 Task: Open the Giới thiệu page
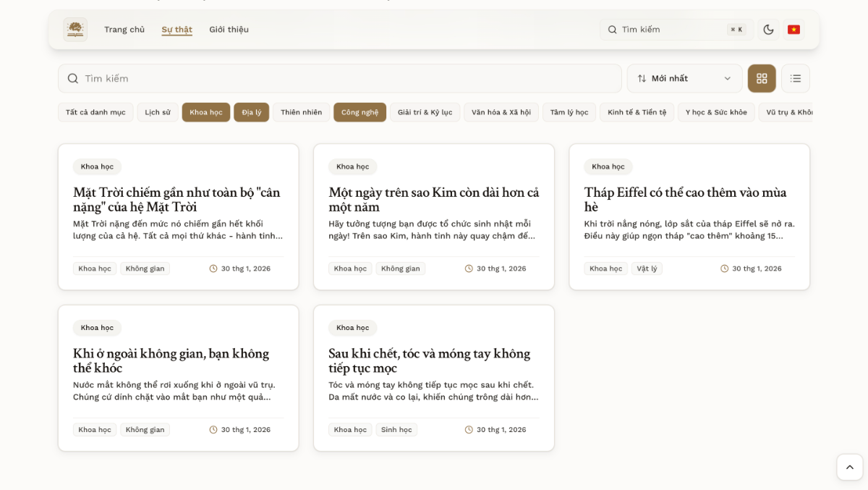(229, 29)
